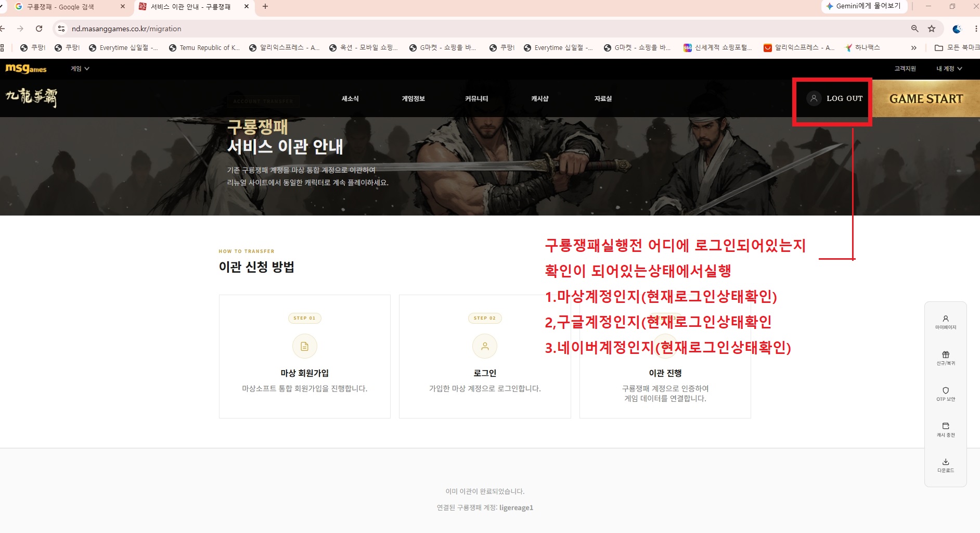This screenshot has height=533, width=980.
Task: Close the 구룡쟁패 - Google 검색 tab
Action: tap(123, 7)
